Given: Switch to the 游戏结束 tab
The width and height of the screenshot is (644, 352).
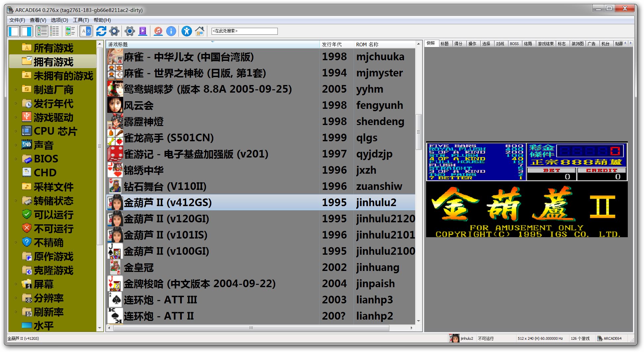Looking at the screenshot, I should [x=546, y=44].
